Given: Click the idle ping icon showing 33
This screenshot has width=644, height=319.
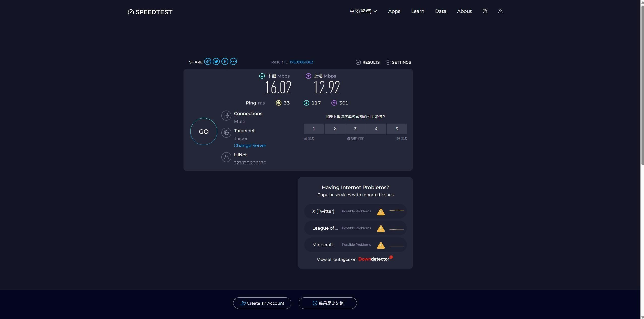Looking at the screenshot, I should point(279,103).
